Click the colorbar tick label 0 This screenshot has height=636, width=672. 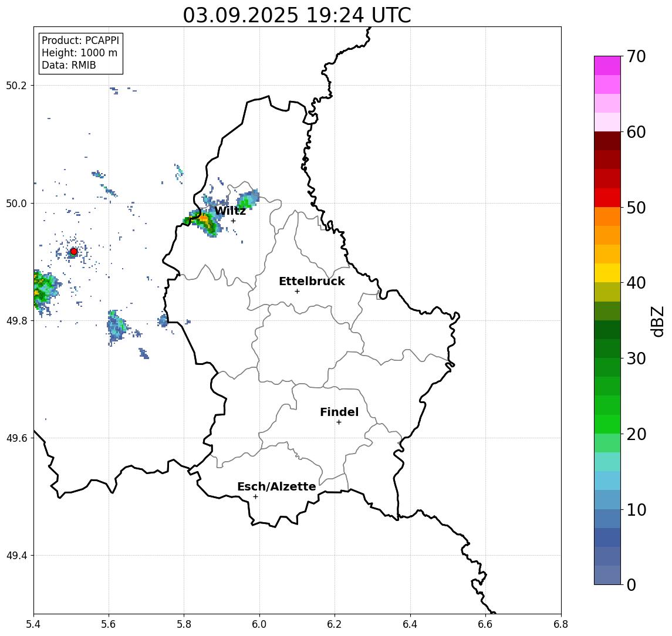click(632, 584)
